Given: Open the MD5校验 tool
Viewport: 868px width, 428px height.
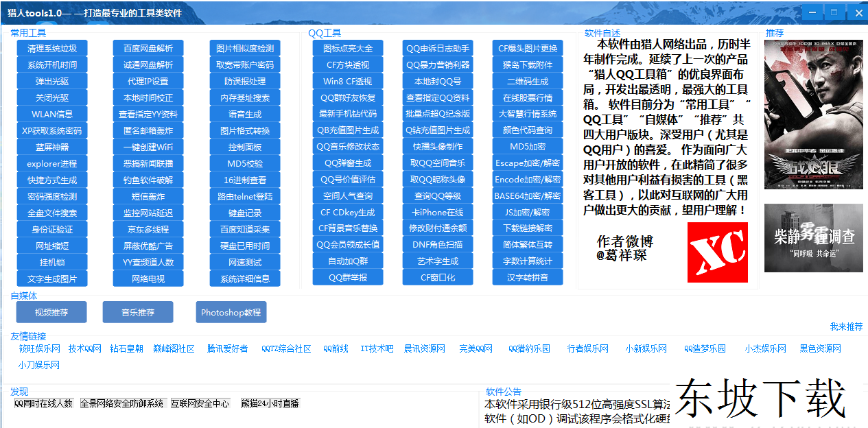Looking at the screenshot, I should click(x=245, y=164).
